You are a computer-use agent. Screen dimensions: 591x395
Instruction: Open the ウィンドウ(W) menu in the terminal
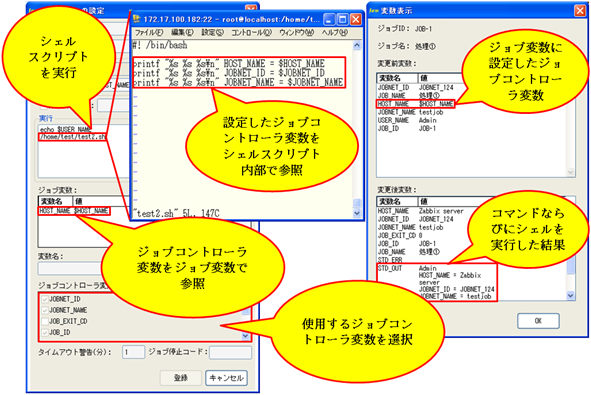point(296,32)
